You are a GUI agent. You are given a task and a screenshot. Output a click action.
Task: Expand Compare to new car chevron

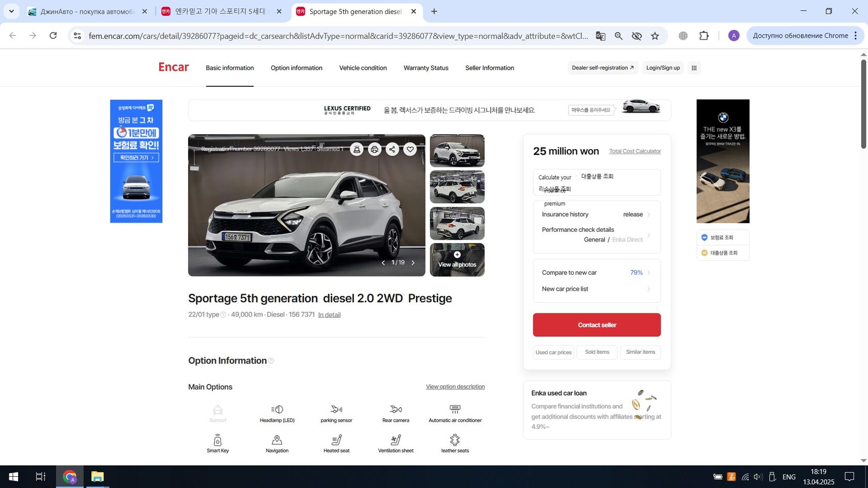click(649, 273)
